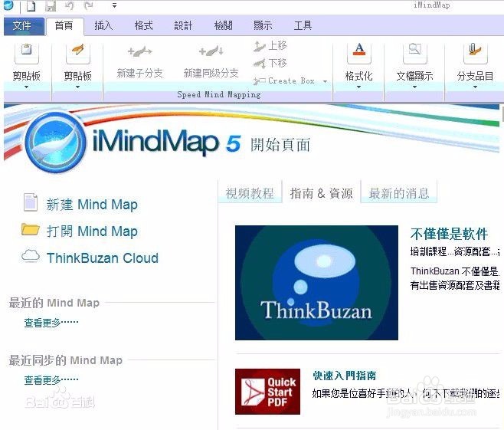
Task: Click the 最近同步的 Mind Map section heading
Action: 66,360
